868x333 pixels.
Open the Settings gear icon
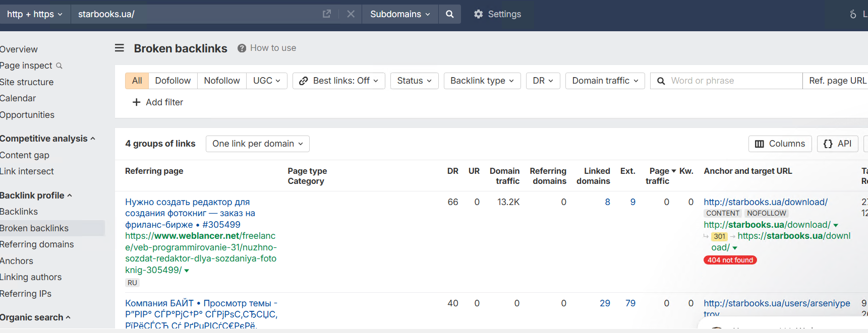pos(478,14)
